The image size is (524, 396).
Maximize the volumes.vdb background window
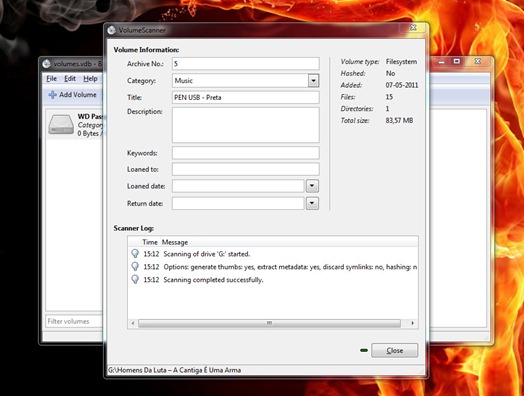pyautogui.click(x=457, y=61)
